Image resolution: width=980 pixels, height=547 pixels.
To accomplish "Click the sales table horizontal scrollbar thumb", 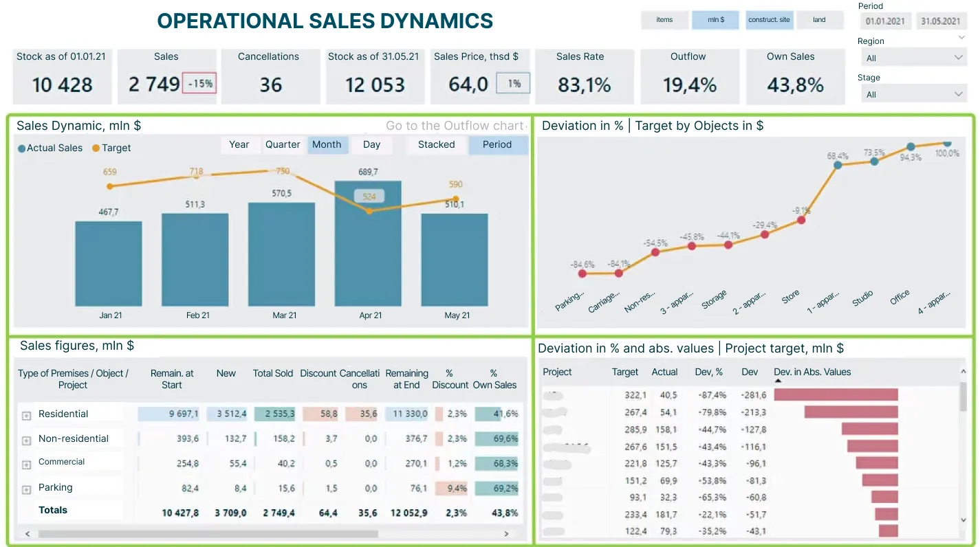I will (208, 534).
